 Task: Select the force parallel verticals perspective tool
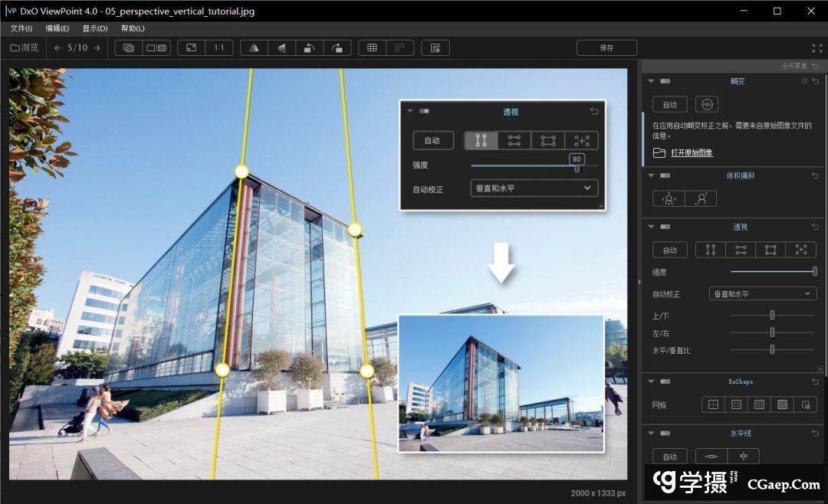710,250
